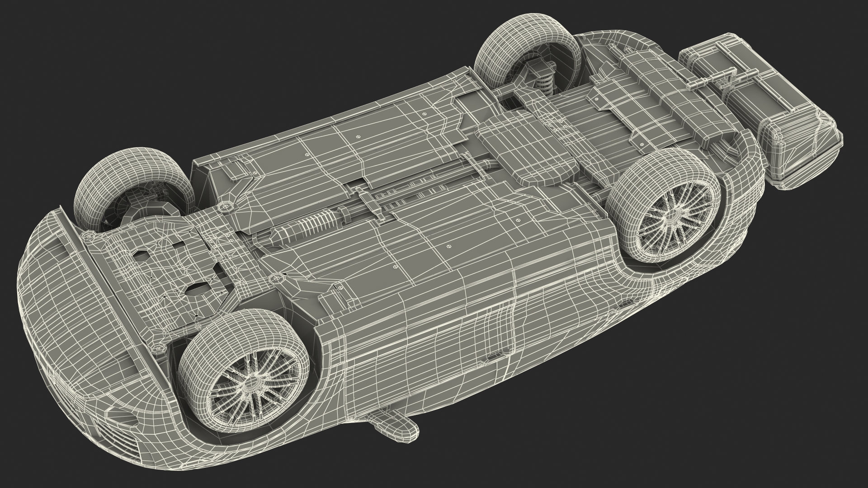The width and height of the screenshot is (868, 488).
Task: Click the oval hole in the engine undertray
Action: 198,288
